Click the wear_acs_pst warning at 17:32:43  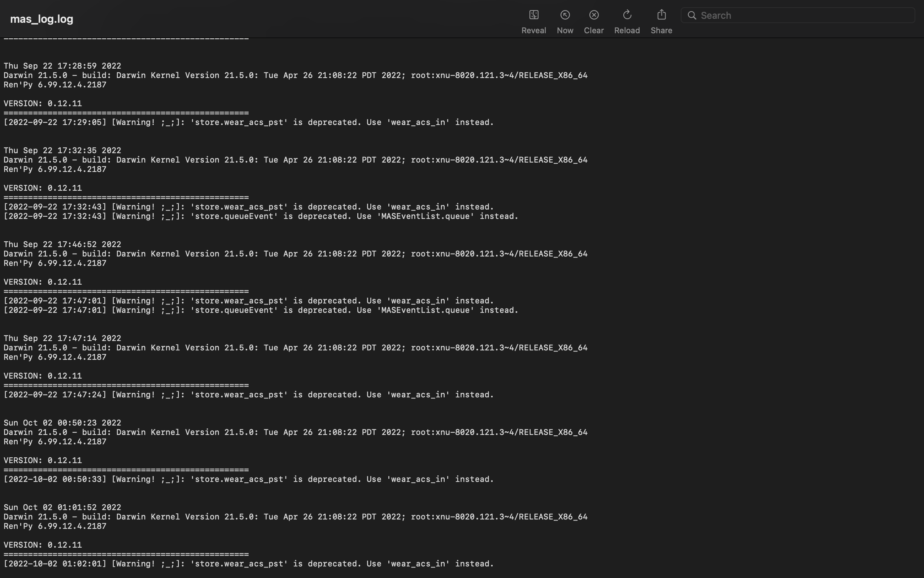coord(249,207)
